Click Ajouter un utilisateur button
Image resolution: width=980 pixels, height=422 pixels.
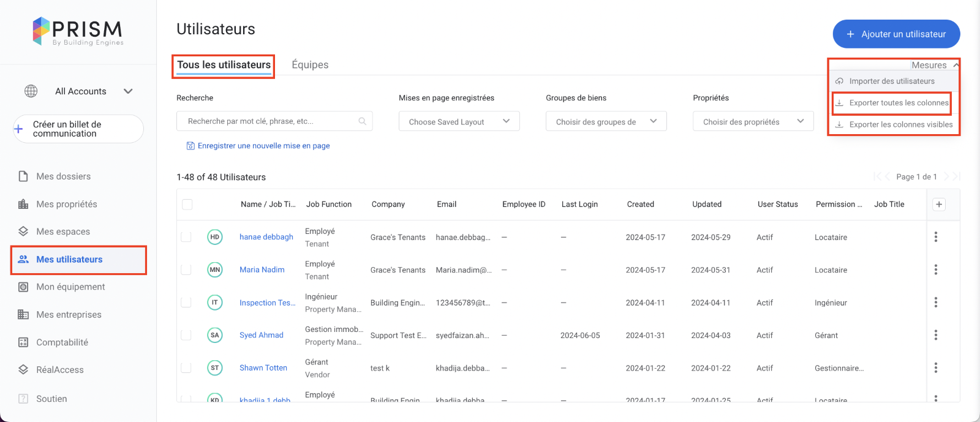[x=895, y=34]
